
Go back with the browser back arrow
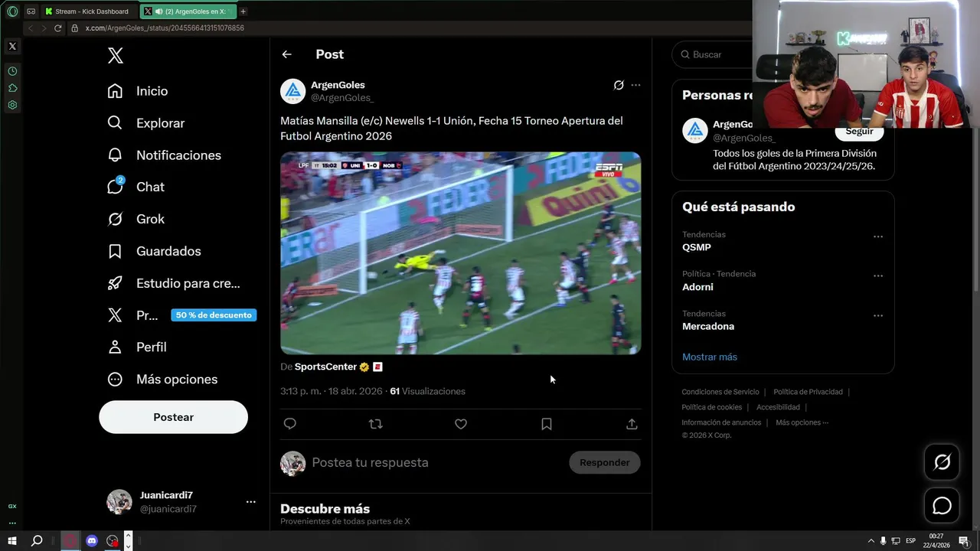point(31,28)
